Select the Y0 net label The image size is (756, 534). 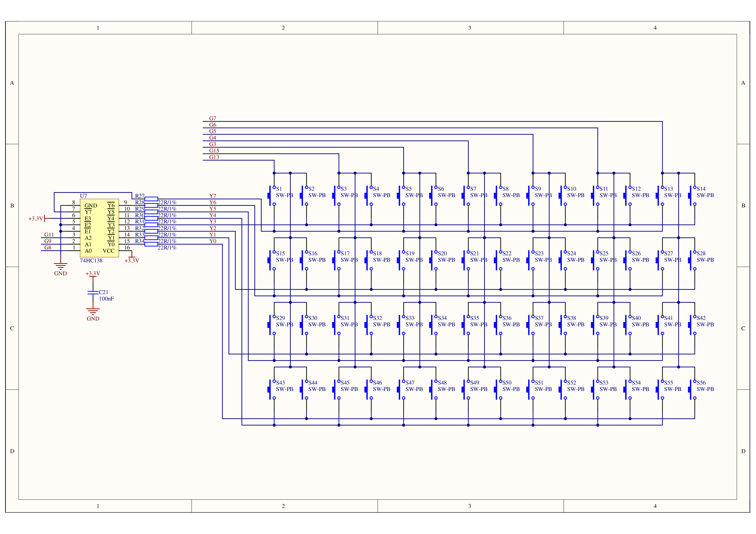coord(213,241)
